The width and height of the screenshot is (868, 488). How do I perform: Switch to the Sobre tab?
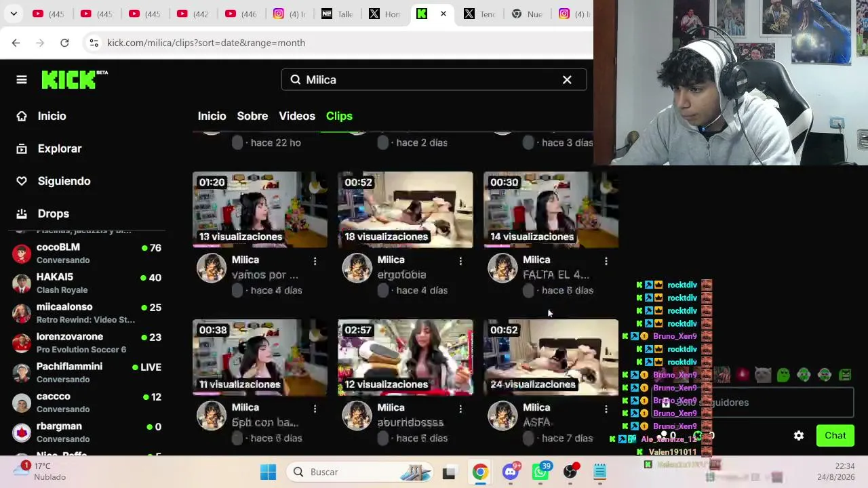pos(252,116)
